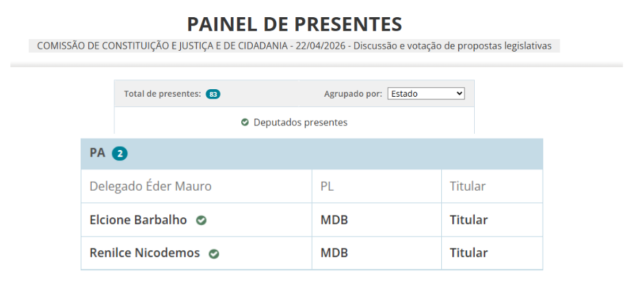This screenshot has height=297, width=644.
Task: Click the Painel de Presentes heading
Action: click(x=295, y=25)
